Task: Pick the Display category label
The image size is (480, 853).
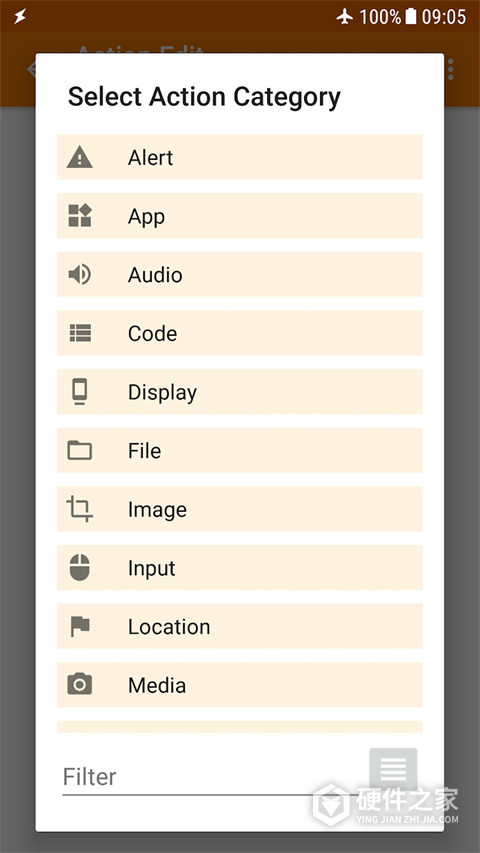Action: click(x=162, y=393)
